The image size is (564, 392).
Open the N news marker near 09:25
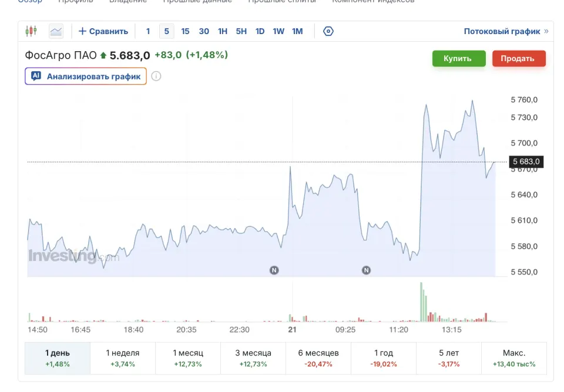point(366,270)
